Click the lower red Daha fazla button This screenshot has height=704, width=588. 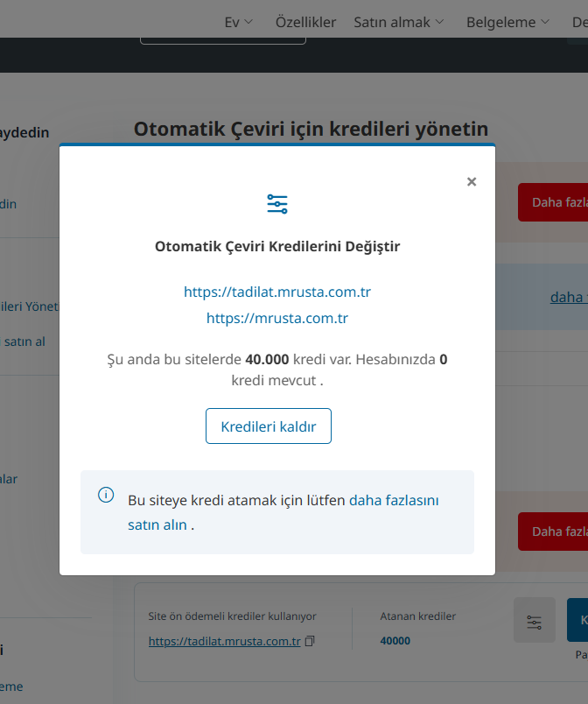click(553, 532)
